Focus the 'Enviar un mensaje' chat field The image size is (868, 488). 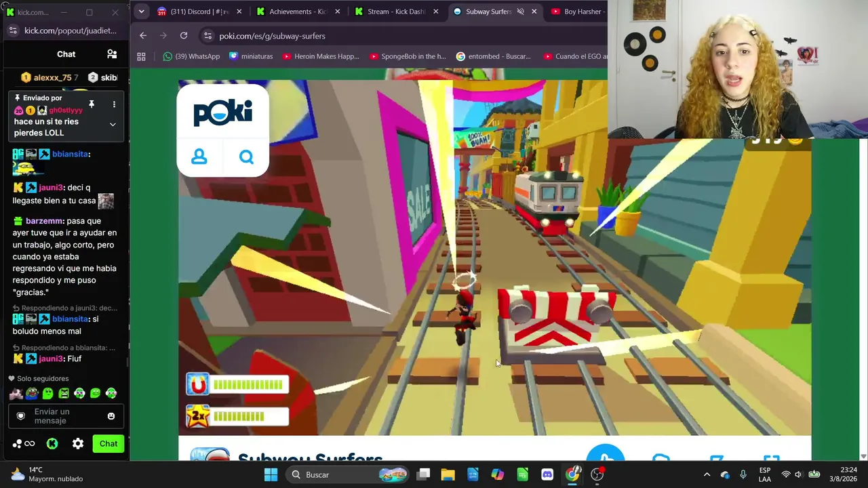[66, 416]
